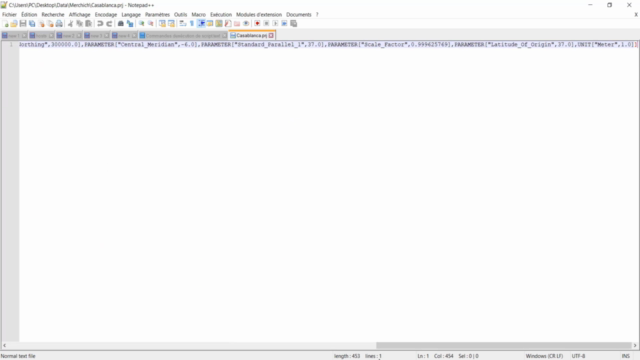This screenshot has height=360, width=640.
Task: Click the Copy toolbar icon
Action: (x=79, y=24)
